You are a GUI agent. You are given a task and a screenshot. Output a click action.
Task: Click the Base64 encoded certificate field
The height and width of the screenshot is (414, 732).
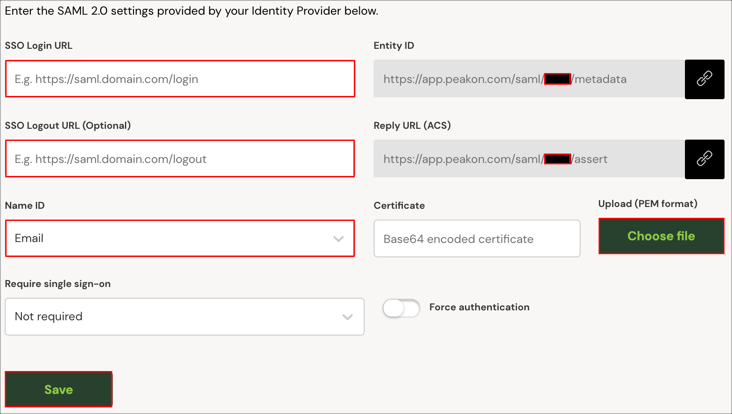pyautogui.click(x=476, y=239)
